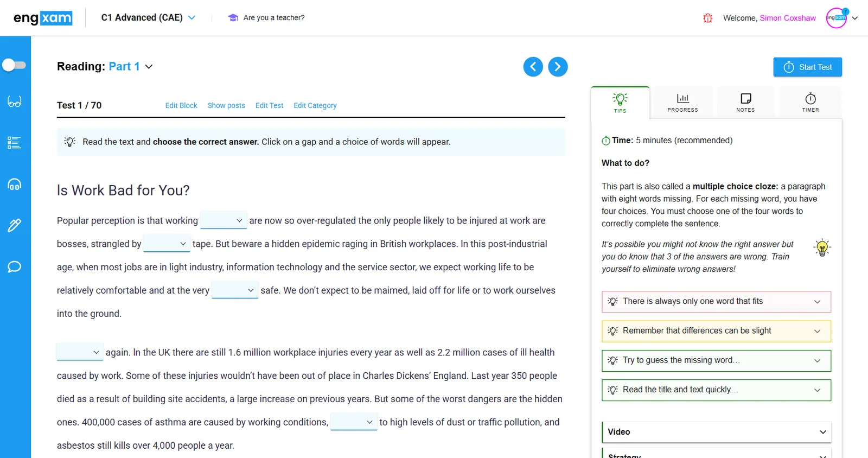Image resolution: width=868 pixels, height=458 pixels.
Task: Open the gap dropdown after 'Popular perception is that working'
Action: click(x=224, y=220)
